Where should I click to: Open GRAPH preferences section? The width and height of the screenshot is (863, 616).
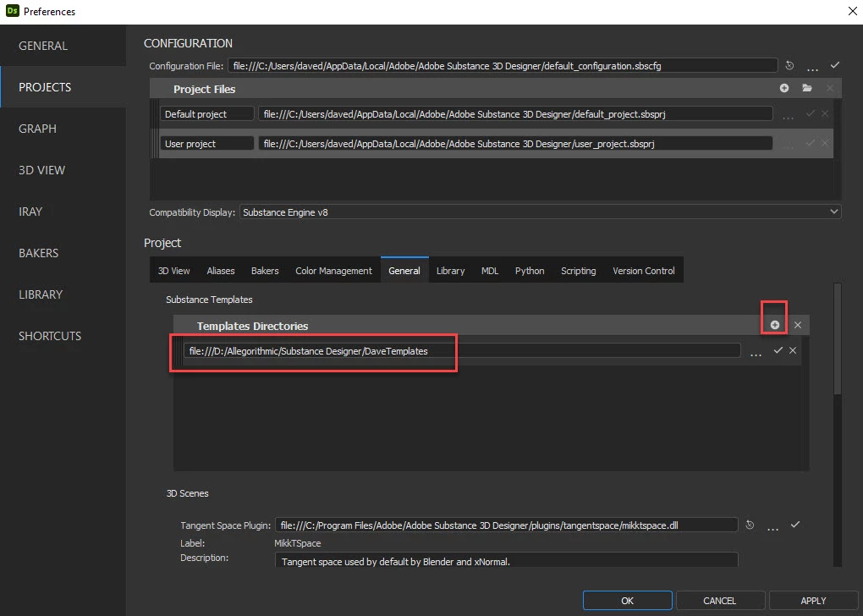pyautogui.click(x=63, y=129)
